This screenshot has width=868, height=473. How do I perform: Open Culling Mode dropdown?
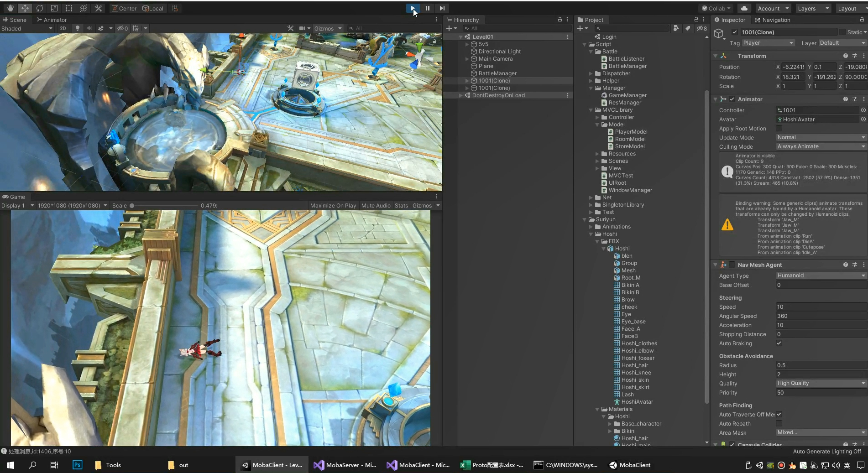click(821, 146)
